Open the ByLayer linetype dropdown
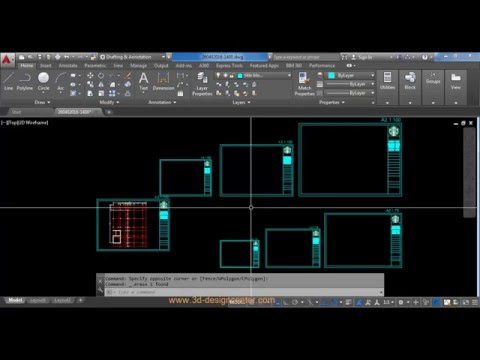Image resolution: width=480 pixels, height=360 pixels. (350, 93)
